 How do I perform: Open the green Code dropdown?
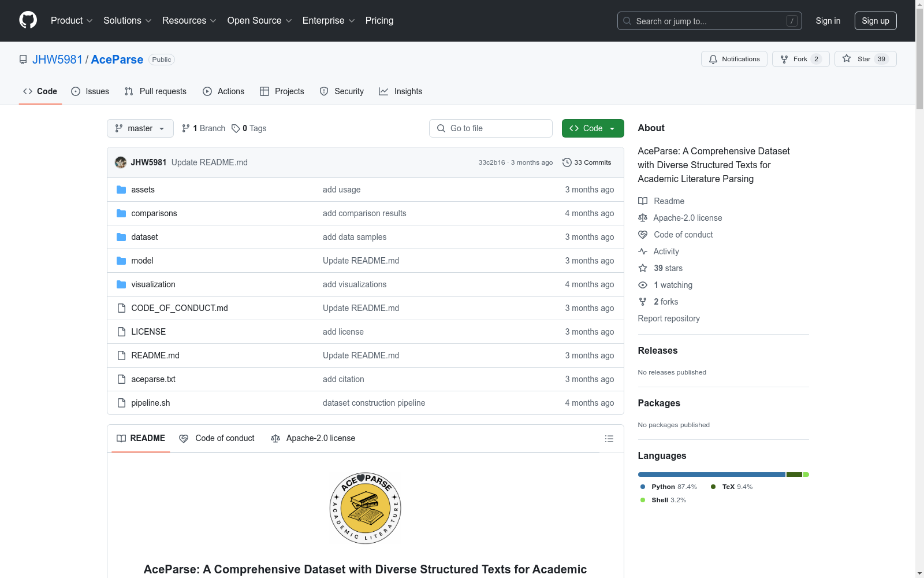pos(593,128)
